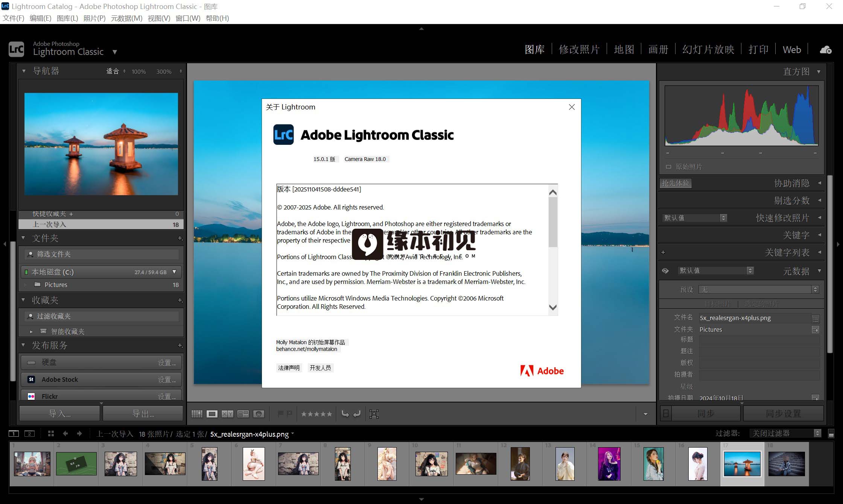Switch to Grid view icon
The width and height of the screenshot is (843, 504).
coord(197,414)
